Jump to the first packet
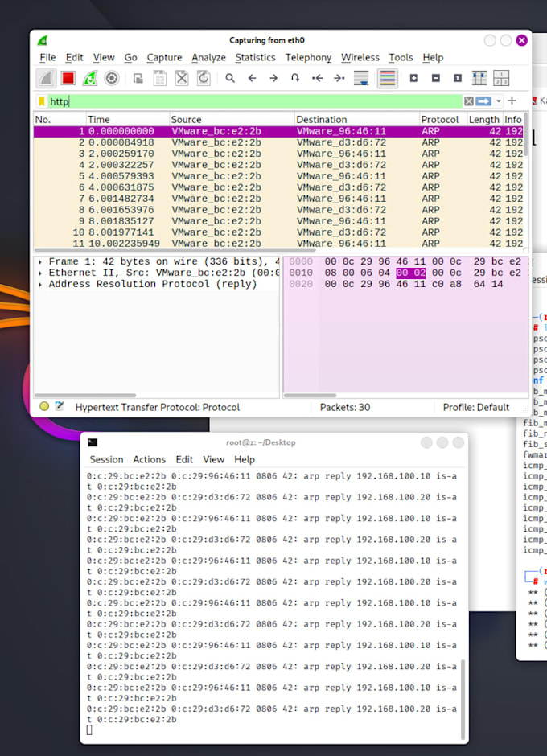Viewport: 547px width, 756px height. (317, 78)
